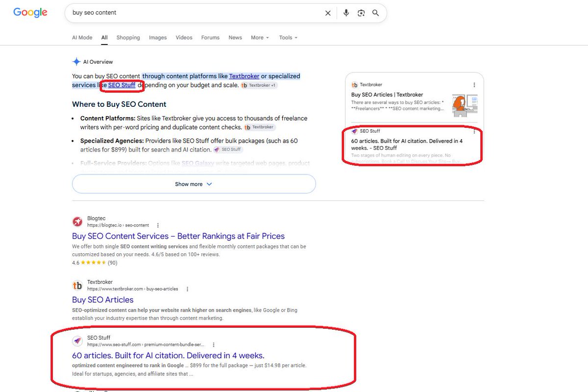The width and height of the screenshot is (588, 392).
Task: Click the Blogtec favicon in results
Action: (x=77, y=221)
